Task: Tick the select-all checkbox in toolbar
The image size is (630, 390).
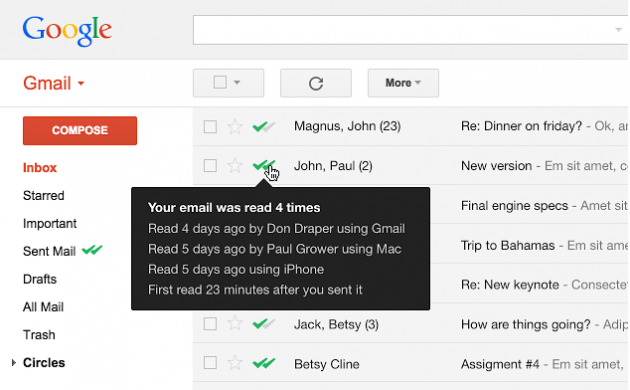Action: click(x=220, y=82)
